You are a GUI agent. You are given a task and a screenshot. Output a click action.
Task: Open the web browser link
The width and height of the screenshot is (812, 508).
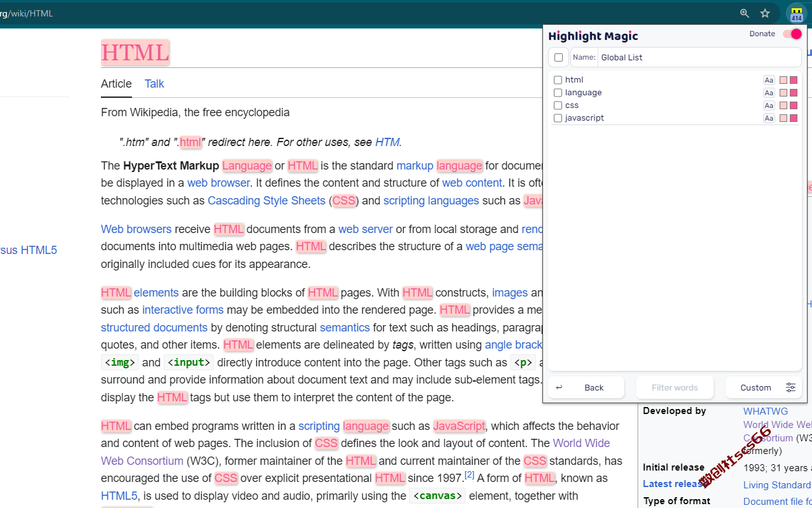pos(218,183)
